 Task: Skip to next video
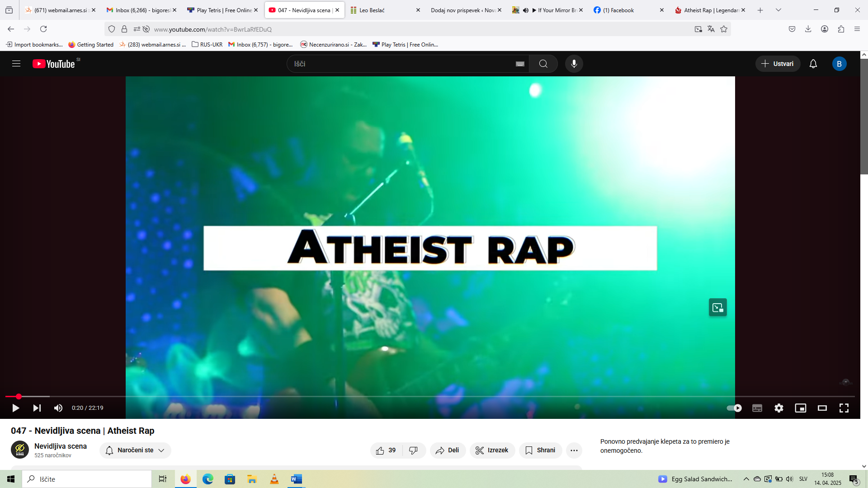coord(37,408)
